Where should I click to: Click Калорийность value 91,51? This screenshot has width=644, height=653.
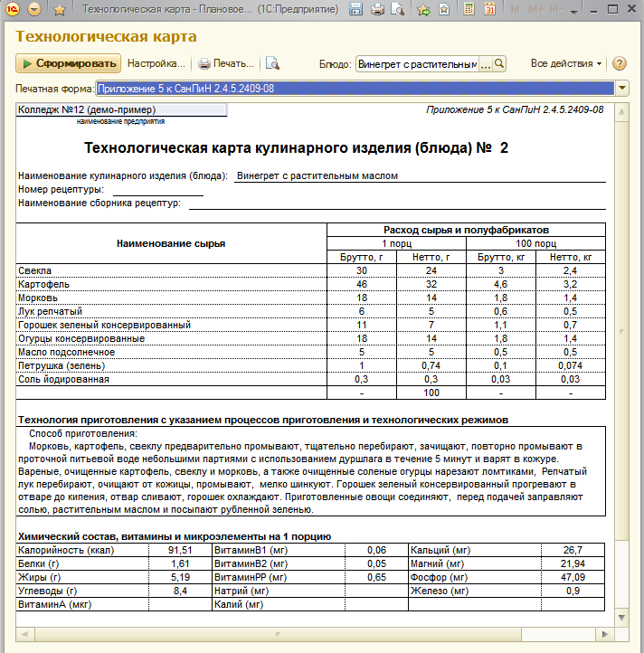click(180, 550)
